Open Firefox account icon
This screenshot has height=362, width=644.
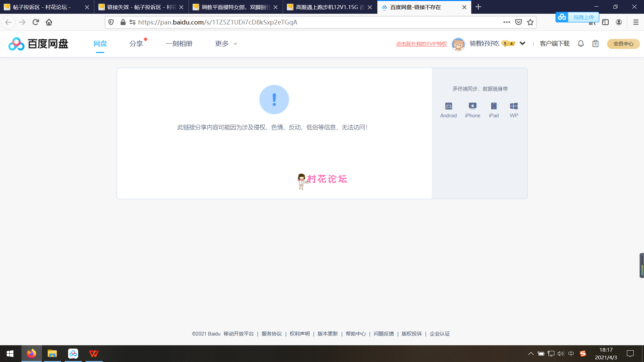[x=619, y=22]
